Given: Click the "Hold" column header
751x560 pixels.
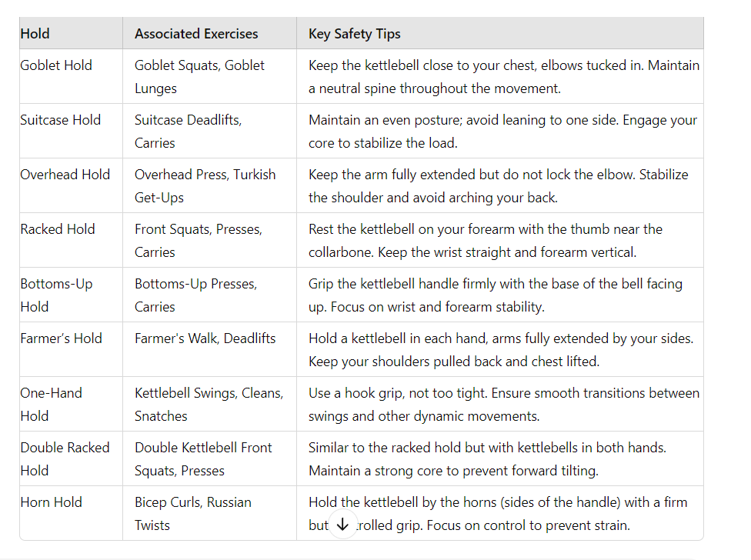Looking at the screenshot, I should [x=35, y=34].
